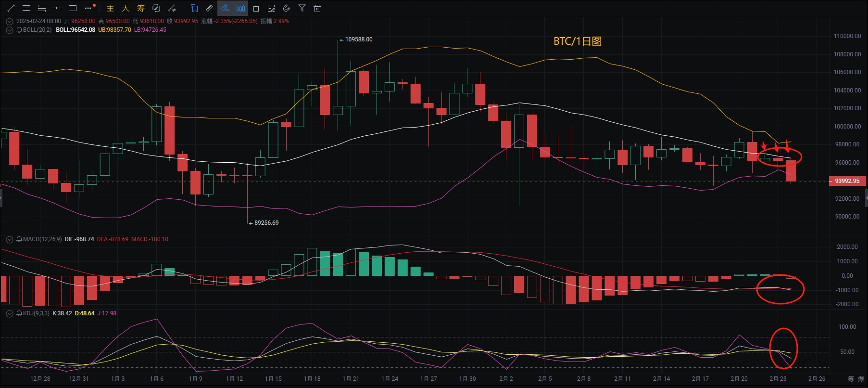868x388 pixels.
Task: Select the parallel channel drawing tool
Action: [x=26, y=8]
